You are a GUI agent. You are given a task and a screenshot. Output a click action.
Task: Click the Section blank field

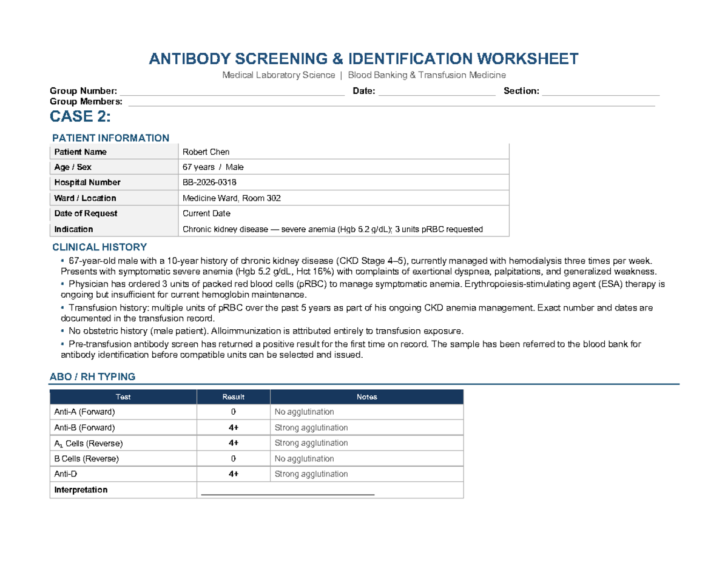click(x=601, y=92)
